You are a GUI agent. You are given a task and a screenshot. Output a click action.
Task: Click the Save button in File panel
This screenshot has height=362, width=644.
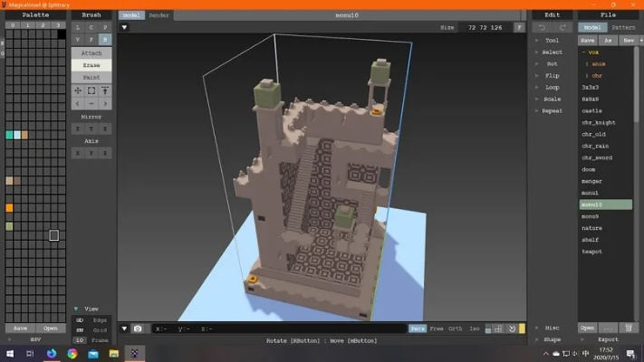pyautogui.click(x=587, y=41)
